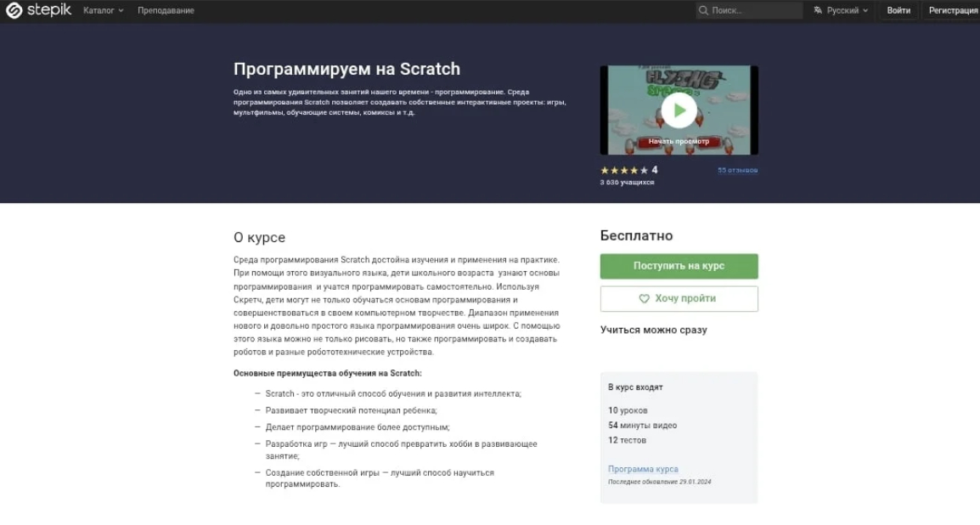Viewport: 980px width, 525px height.
Task: Click the Основные преимущества обучения на Scratch heading
Action: (328, 374)
